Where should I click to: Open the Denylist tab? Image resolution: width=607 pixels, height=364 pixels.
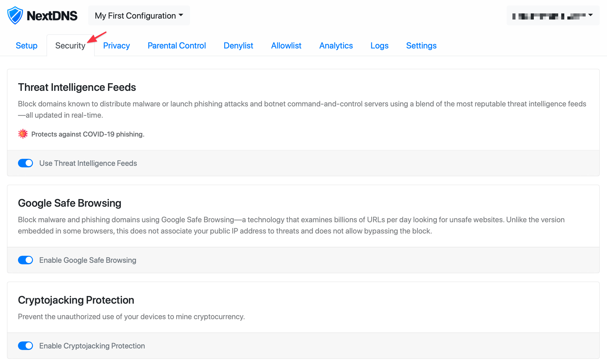(x=238, y=45)
